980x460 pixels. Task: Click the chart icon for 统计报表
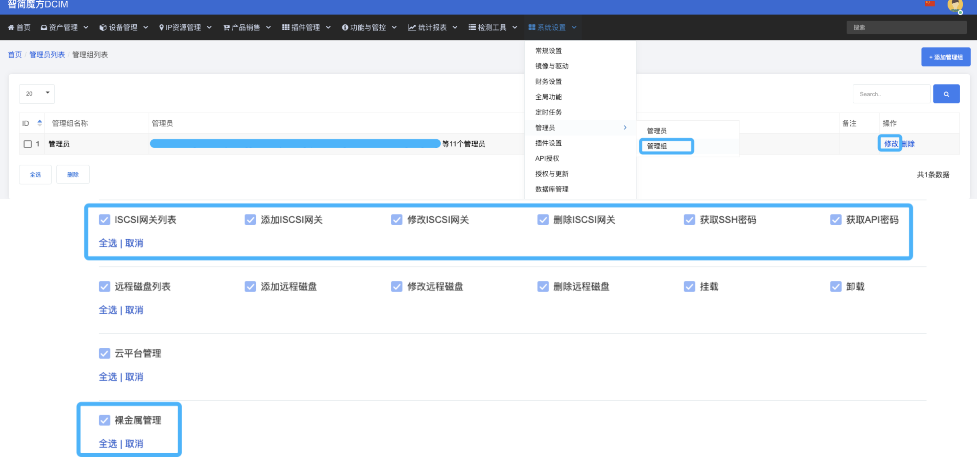(412, 27)
